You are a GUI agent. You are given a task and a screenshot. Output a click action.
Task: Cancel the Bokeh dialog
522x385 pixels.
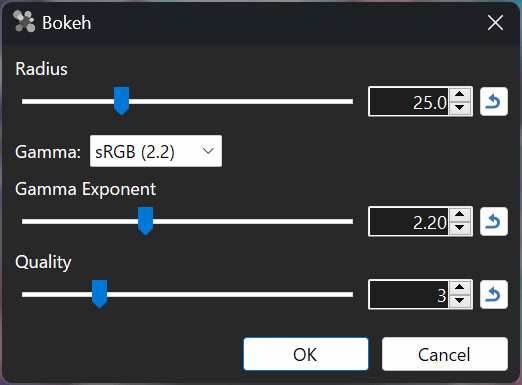445,354
